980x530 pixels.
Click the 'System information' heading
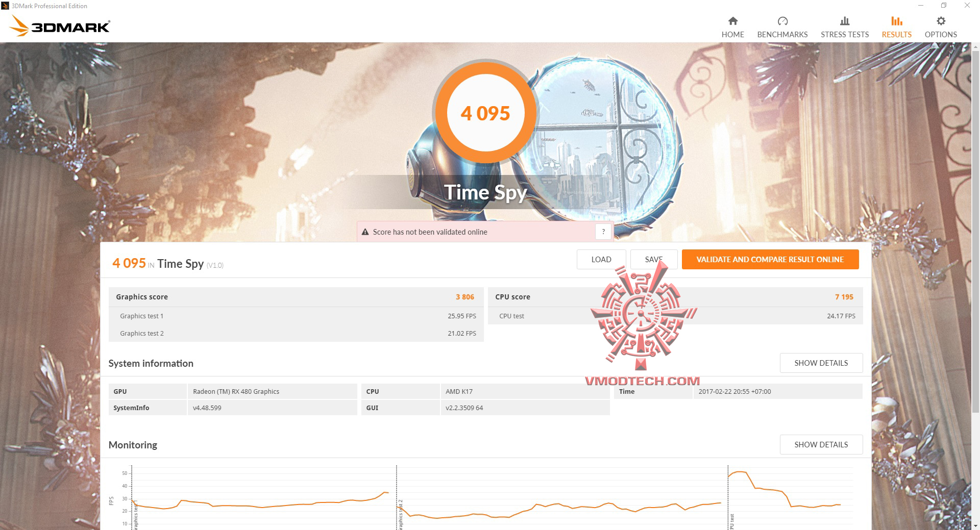[x=151, y=363]
